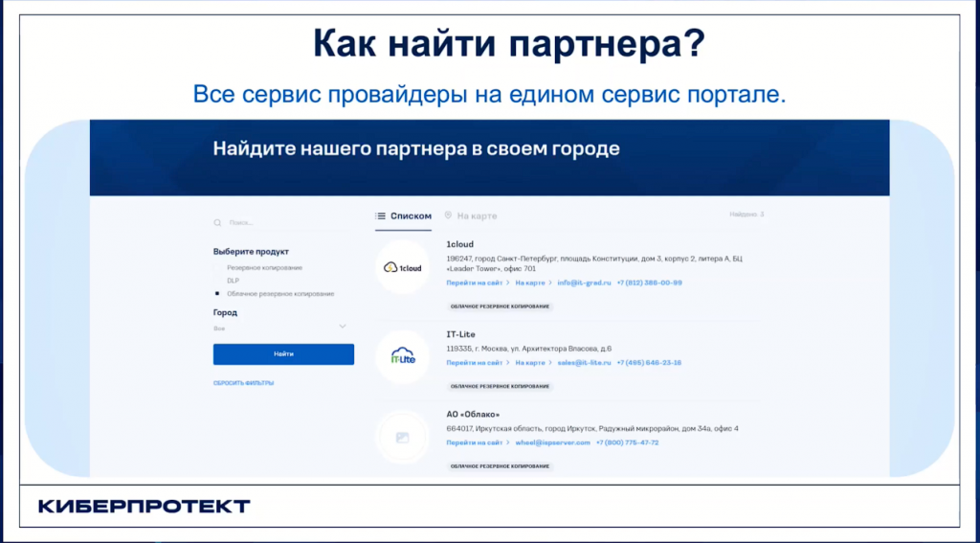Screen dimensions: 980x543
Task: Click the Иркутск address of АО «Облако»
Action: point(592,429)
